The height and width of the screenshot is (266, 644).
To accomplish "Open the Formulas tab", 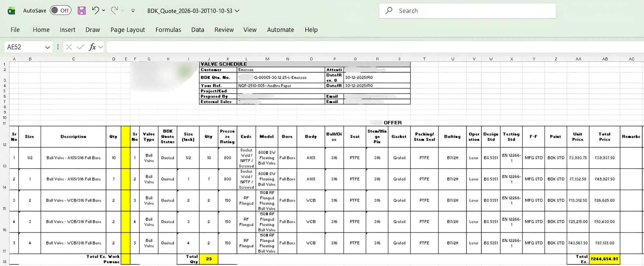I will [168, 30].
